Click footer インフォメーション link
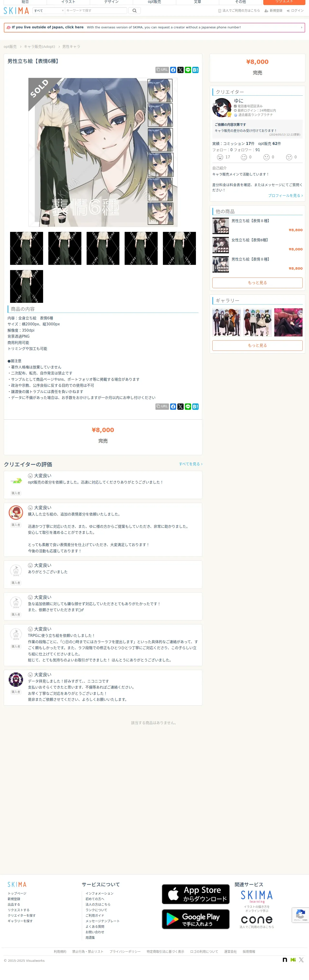The height and width of the screenshot is (980, 309). tap(99, 893)
